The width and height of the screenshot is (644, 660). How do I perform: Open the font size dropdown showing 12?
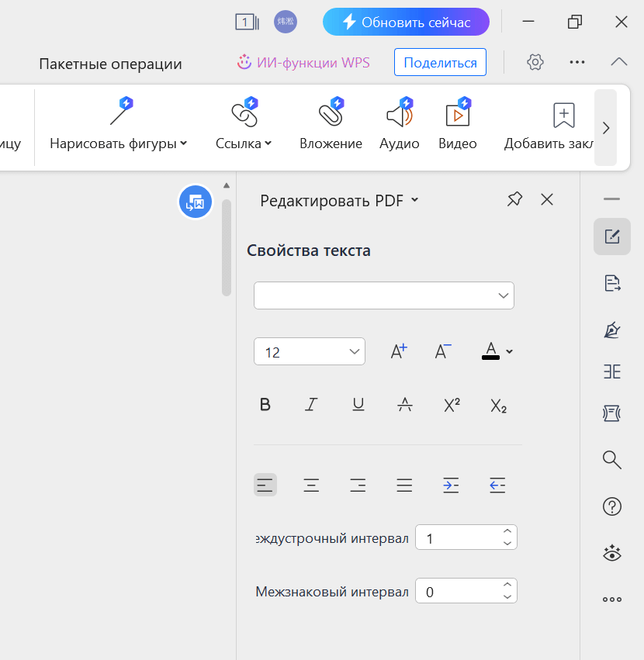pyautogui.click(x=309, y=351)
